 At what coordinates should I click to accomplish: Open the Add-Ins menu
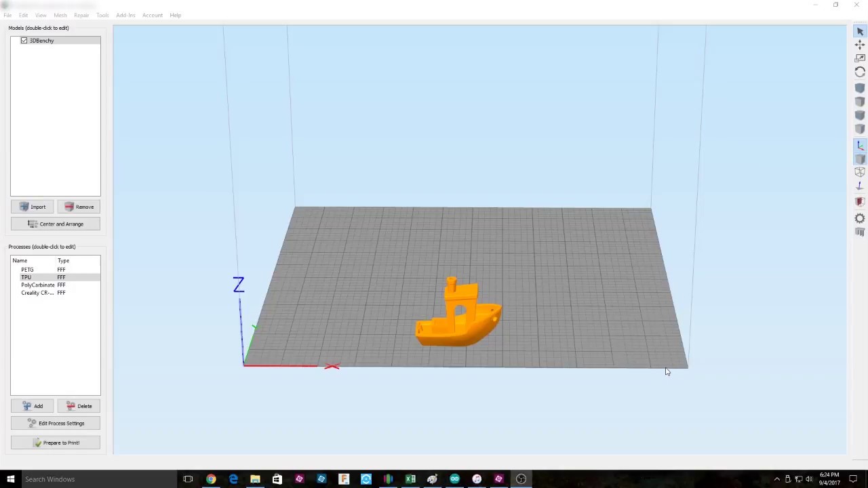tap(125, 15)
